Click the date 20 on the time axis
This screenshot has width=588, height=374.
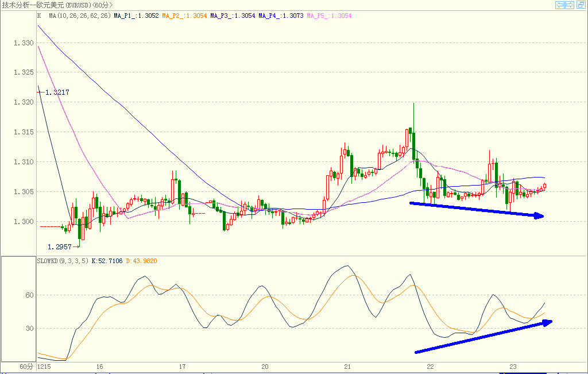click(265, 367)
